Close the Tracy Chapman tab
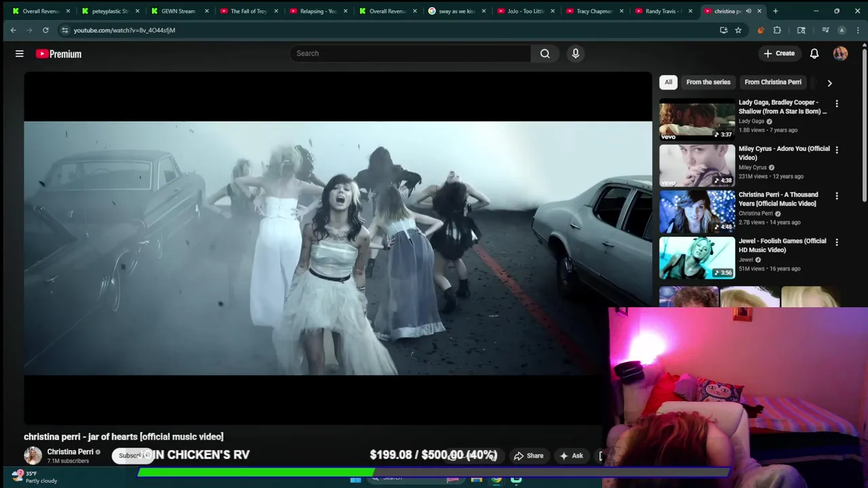The image size is (868, 488). click(621, 11)
